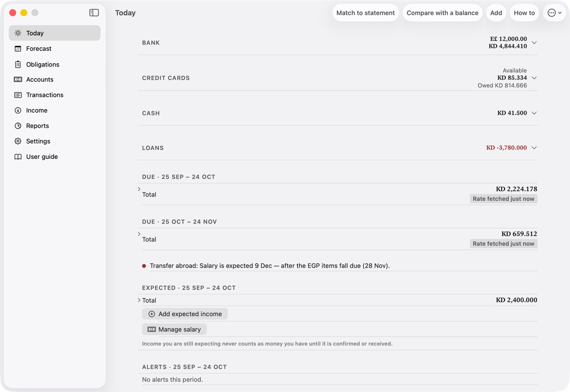Expand the Loans section chevron
Screen dimensions: 570x392
[x=534, y=148]
